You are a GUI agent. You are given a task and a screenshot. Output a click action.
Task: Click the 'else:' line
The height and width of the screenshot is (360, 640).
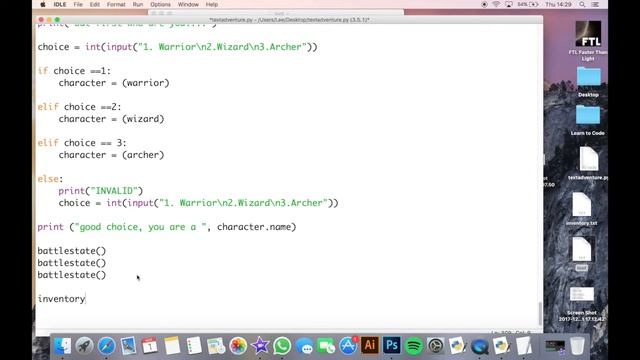50,179
